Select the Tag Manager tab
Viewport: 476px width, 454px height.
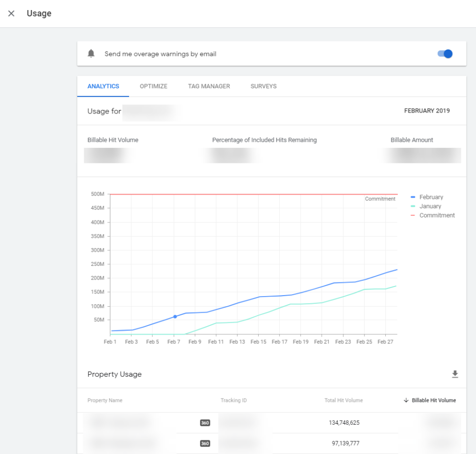coord(209,86)
